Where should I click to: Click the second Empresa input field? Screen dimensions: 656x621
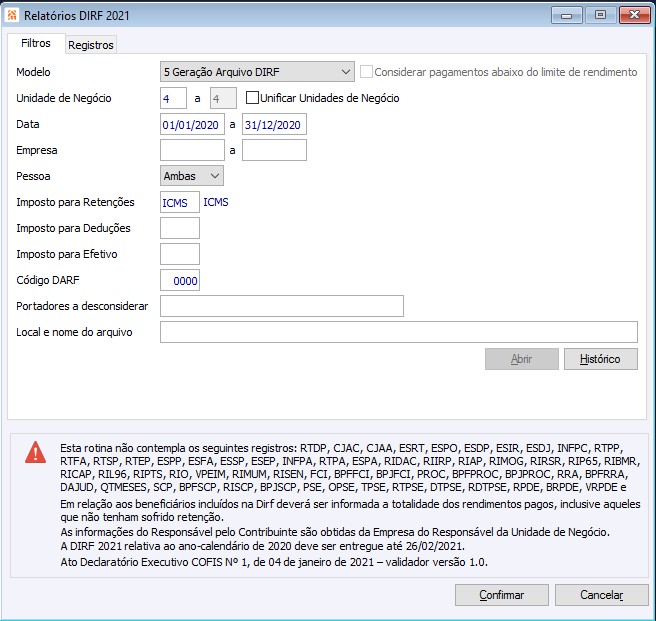(274, 150)
